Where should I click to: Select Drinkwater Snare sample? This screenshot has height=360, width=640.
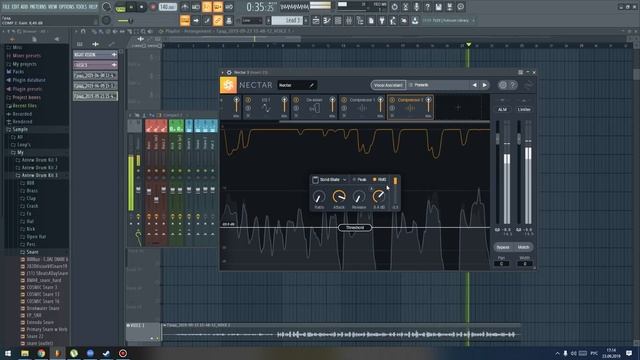tap(43, 309)
